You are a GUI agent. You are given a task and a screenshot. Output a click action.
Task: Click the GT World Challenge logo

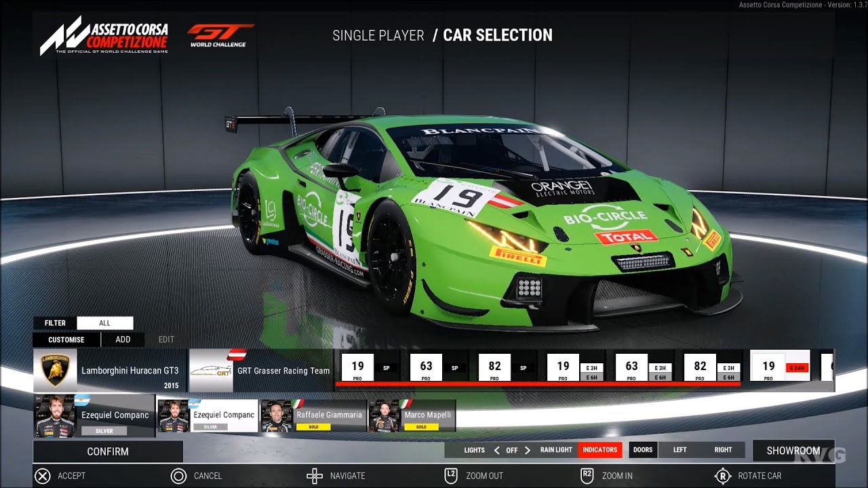pyautogui.click(x=220, y=35)
